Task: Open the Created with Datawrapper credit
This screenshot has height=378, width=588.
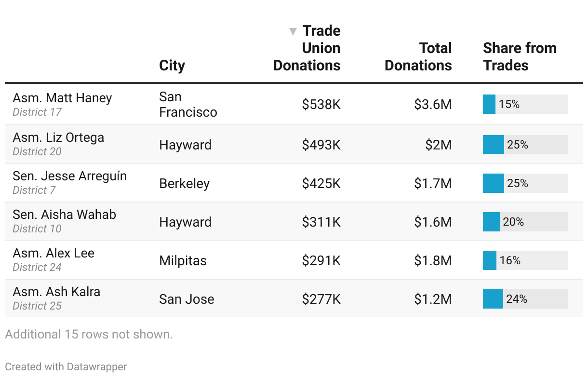Action: (x=66, y=366)
